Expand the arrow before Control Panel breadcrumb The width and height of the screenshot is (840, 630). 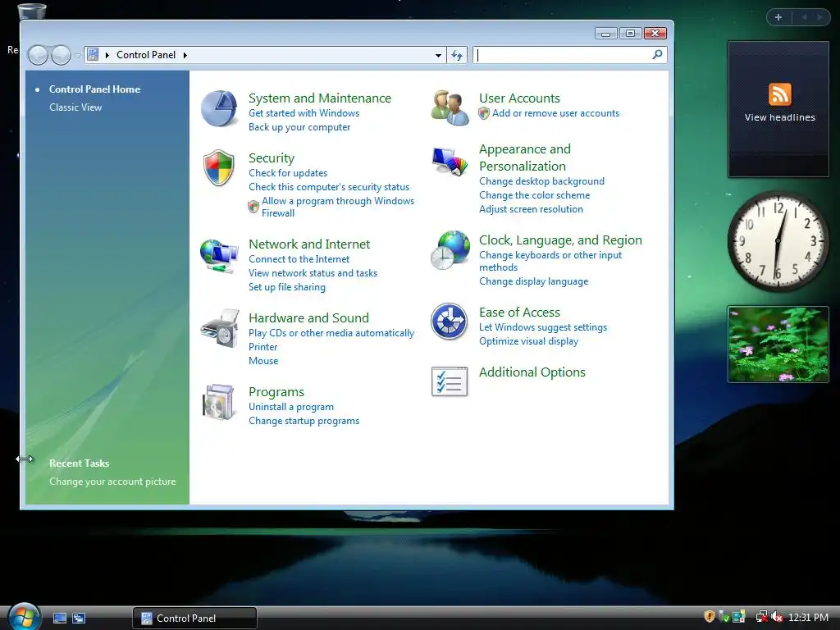click(107, 55)
